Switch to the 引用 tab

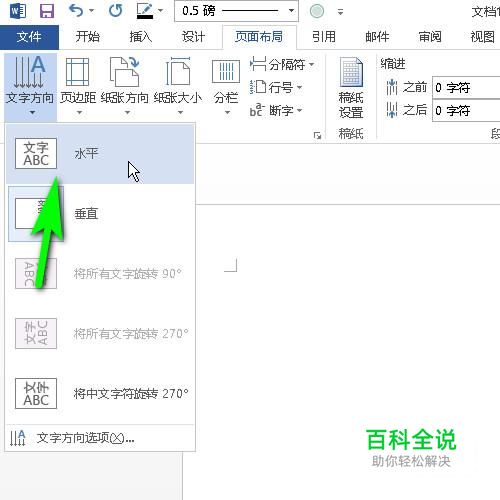(x=324, y=37)
